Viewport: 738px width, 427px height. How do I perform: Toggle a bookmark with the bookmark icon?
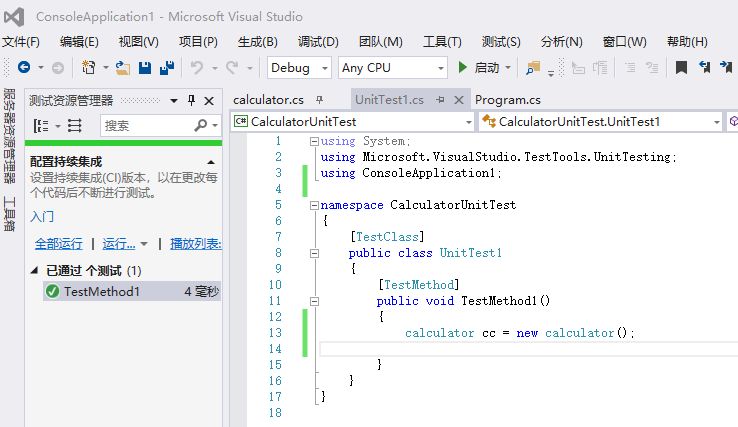coord(681,68)
